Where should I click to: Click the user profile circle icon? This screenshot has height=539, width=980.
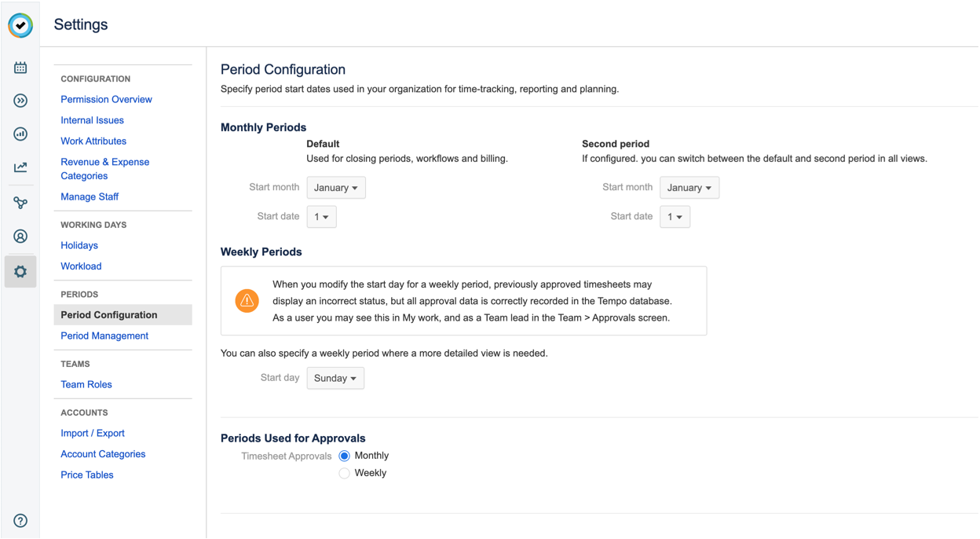coord(20,236)
